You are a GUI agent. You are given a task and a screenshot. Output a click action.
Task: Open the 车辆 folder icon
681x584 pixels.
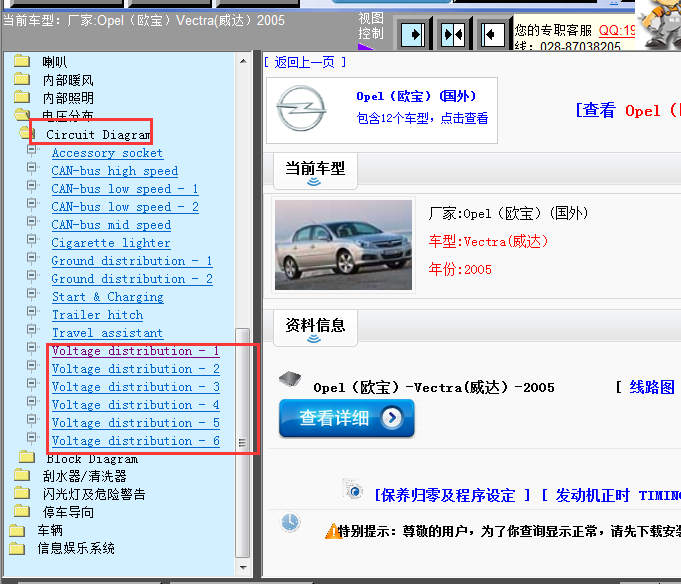17,530
